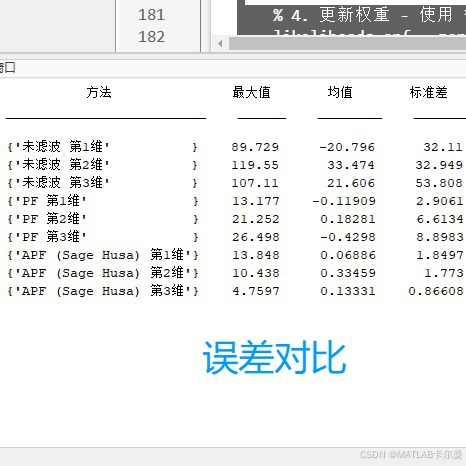Screen dimensions: 466x466
Task: Click the mean value 0.18281
Action: (x=348, y=219)
